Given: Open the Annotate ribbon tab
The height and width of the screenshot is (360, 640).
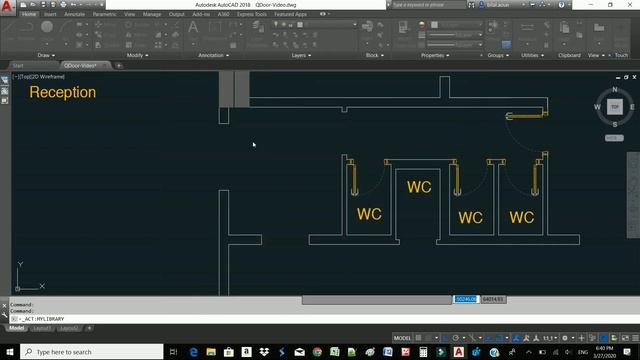Looking at the screenshot, I should 75,14.
